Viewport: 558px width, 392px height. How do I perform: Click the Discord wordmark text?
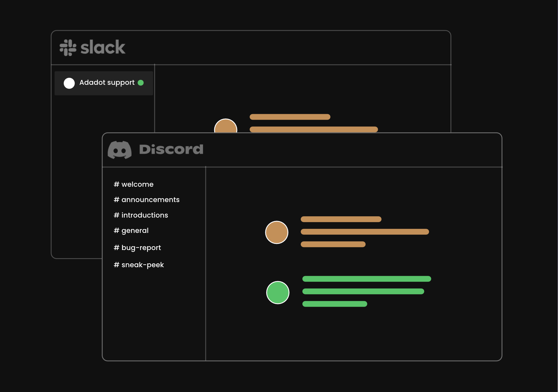tap(171, 149)
